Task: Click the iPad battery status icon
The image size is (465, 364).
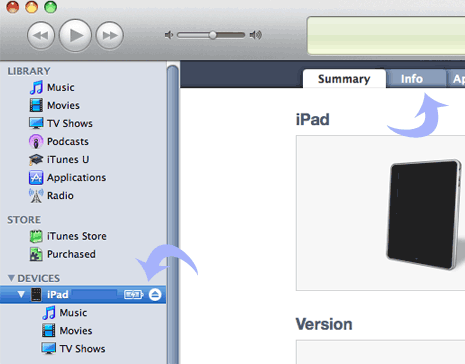Action: pyautogui.click(x=134, y=295)
